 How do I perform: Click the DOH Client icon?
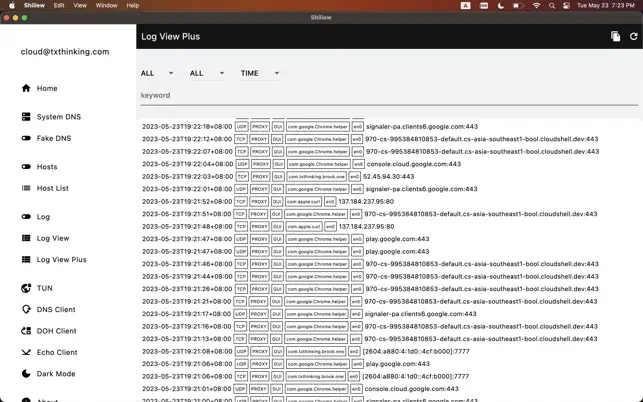pos(26,331)
